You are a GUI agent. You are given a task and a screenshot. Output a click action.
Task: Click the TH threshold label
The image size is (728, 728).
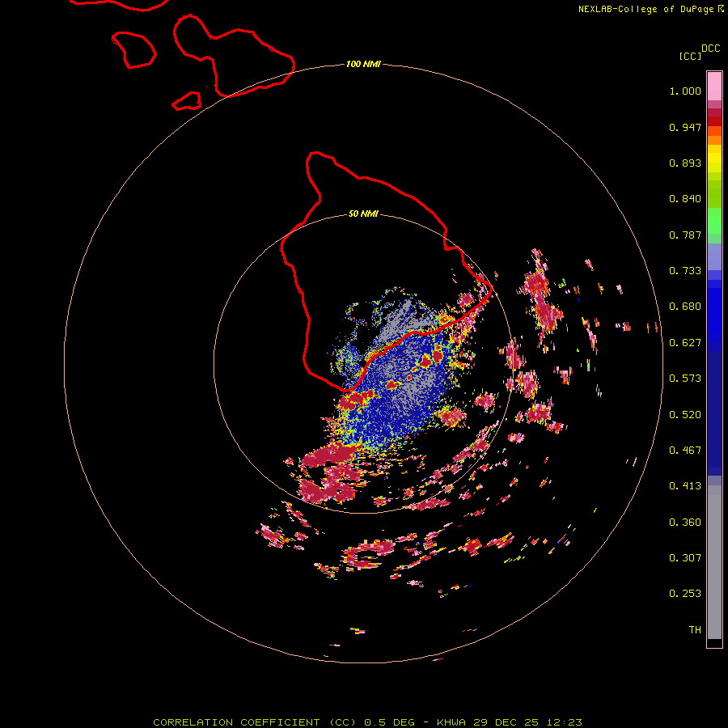click(x=695, y=630)
